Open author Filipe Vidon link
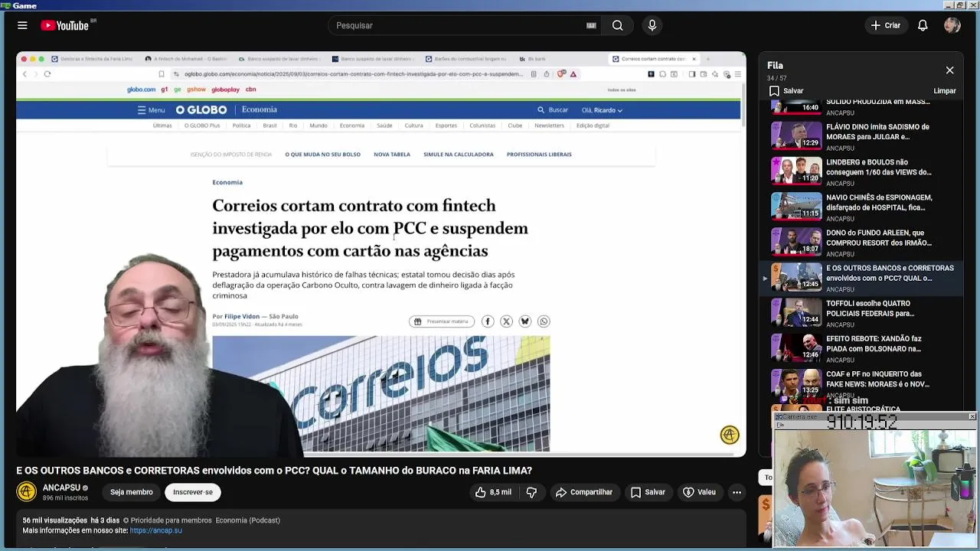 tap(242, 316)
